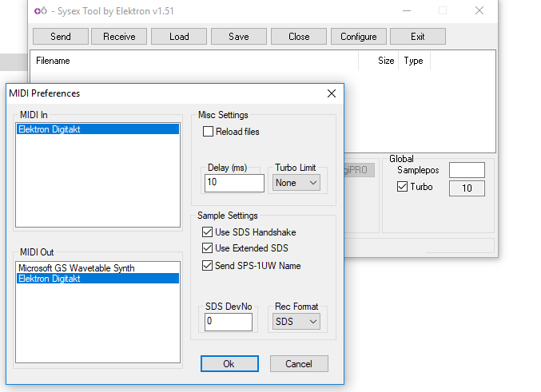Click the Save button in toolbar
541x392 pixels.
pos(239,37)
